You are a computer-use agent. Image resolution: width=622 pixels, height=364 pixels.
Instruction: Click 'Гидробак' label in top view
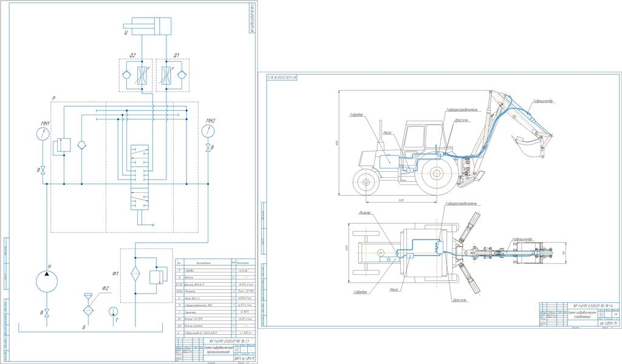tap(360, 292)
